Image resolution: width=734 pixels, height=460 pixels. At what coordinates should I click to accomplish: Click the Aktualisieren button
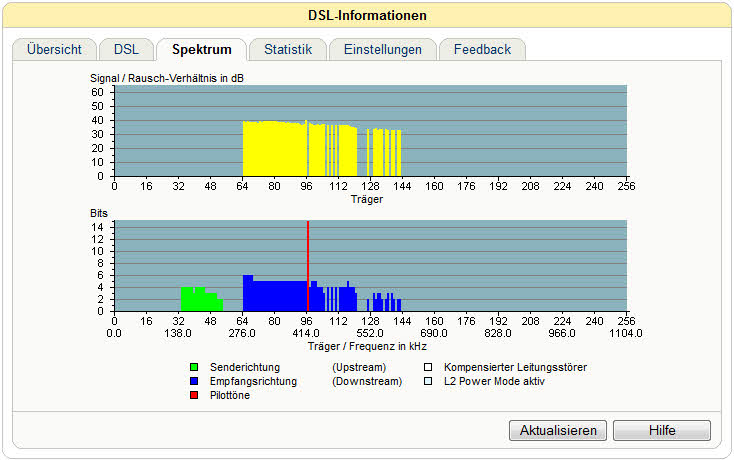(x=558, y=430)
